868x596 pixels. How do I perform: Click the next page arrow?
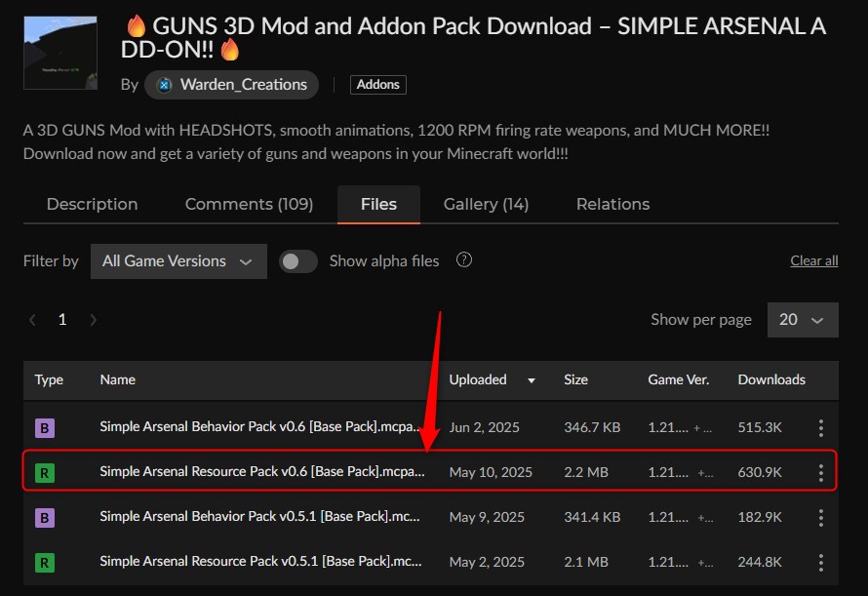[x=93, y=319]
